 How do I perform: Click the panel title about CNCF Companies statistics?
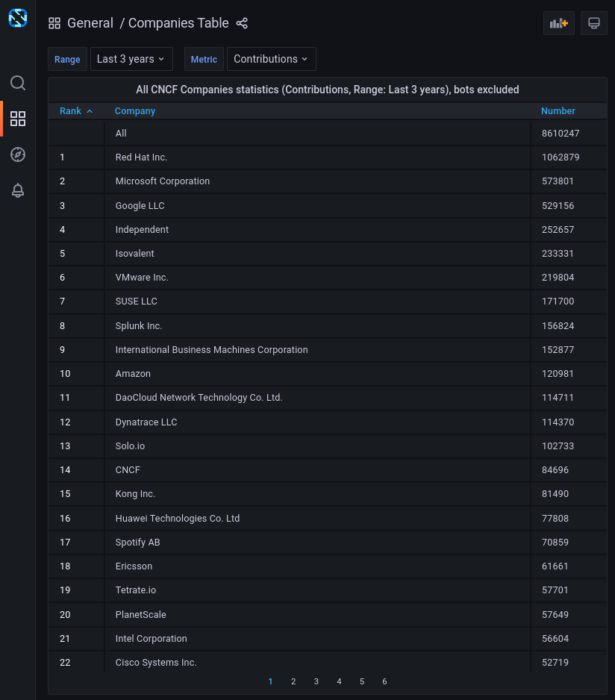click(x=328, y=90)
